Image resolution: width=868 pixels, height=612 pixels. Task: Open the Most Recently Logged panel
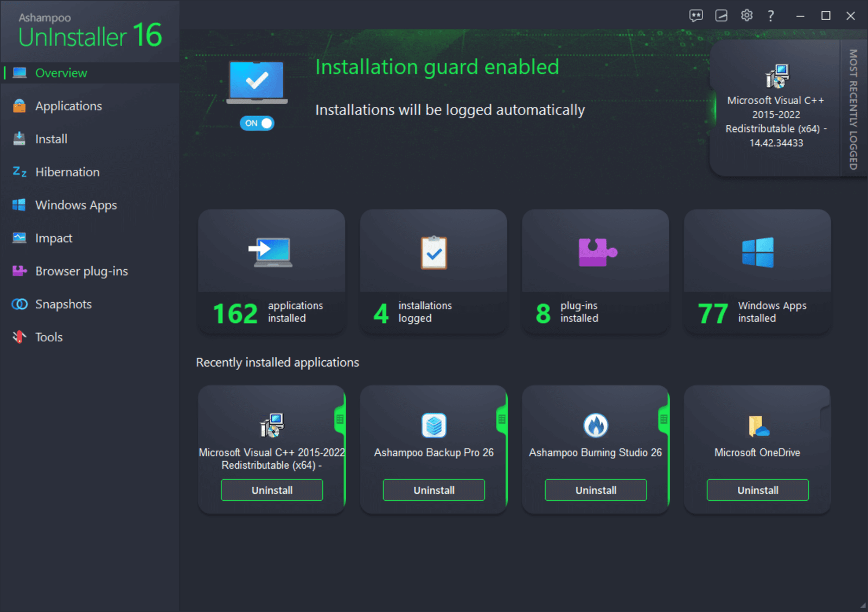(853, 109)
